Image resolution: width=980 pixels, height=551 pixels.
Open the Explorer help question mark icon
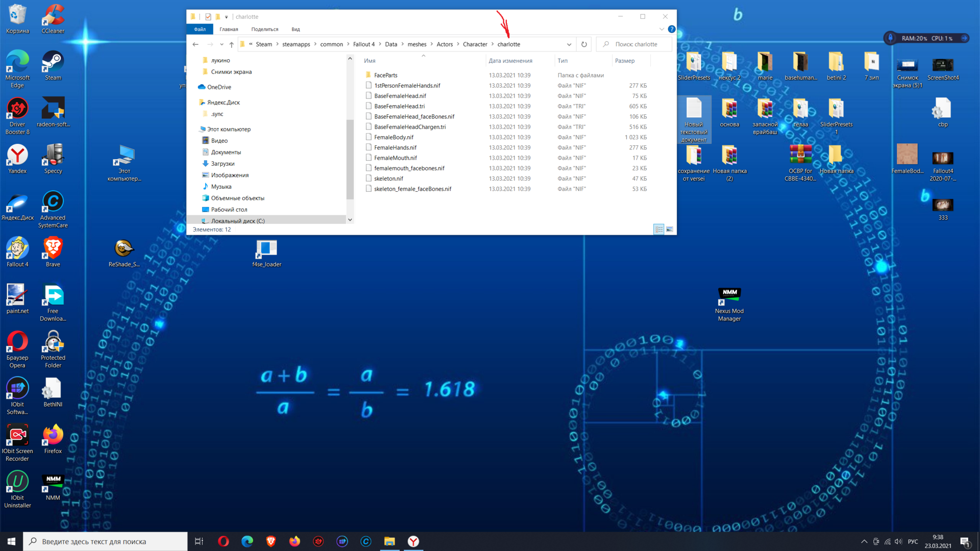[672, 29]
